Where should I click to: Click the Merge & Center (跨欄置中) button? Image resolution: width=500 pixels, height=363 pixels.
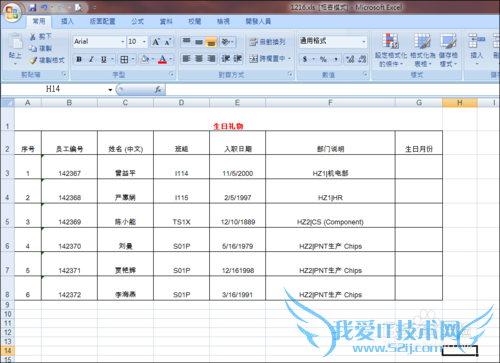click(x=267, y=59)
